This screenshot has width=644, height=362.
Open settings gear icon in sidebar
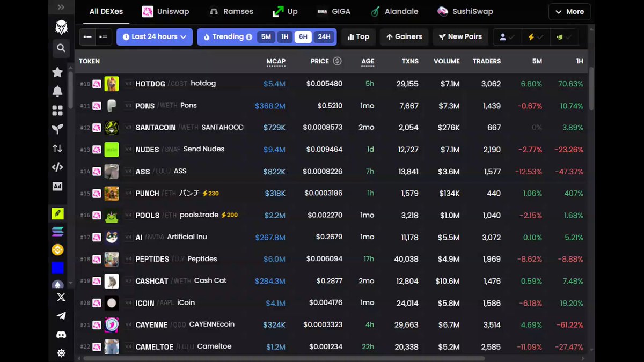click(61, 353)
